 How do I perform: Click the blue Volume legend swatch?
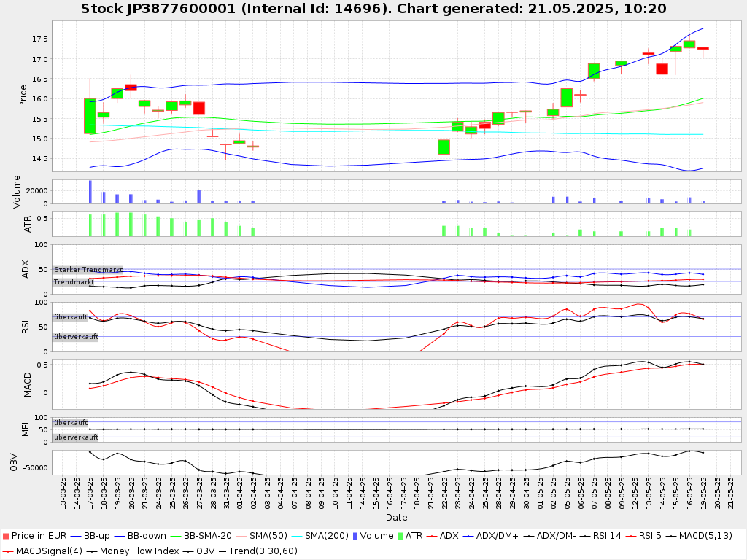tap(355, 536)
